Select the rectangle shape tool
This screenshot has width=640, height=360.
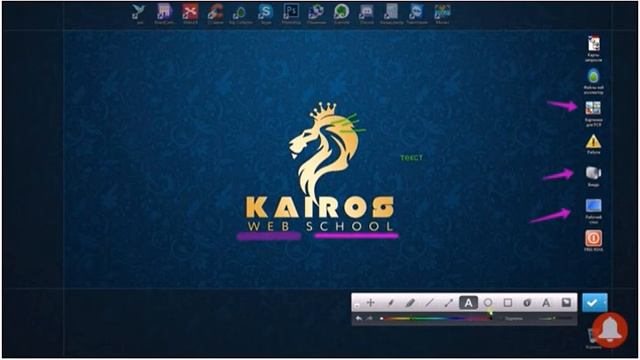507,303
